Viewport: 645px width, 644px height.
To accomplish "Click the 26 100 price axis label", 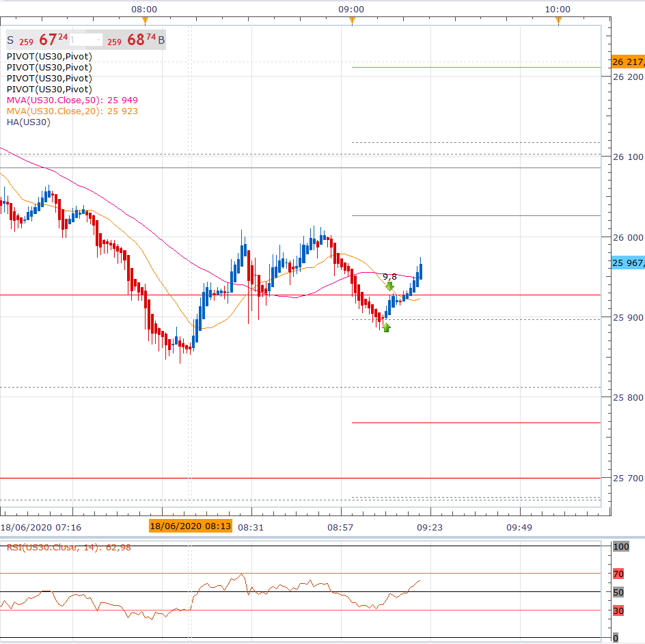I will pos(628,157).
